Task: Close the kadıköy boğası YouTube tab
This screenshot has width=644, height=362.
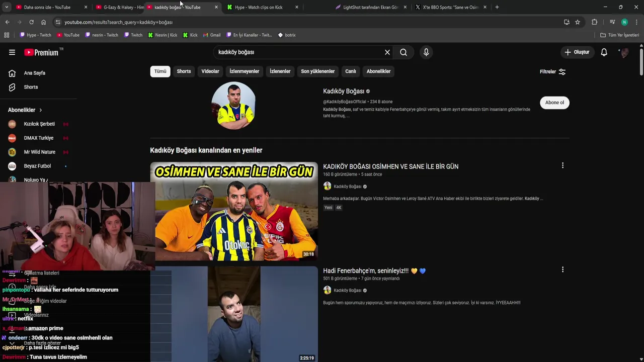Action: [x=216, y=7]
